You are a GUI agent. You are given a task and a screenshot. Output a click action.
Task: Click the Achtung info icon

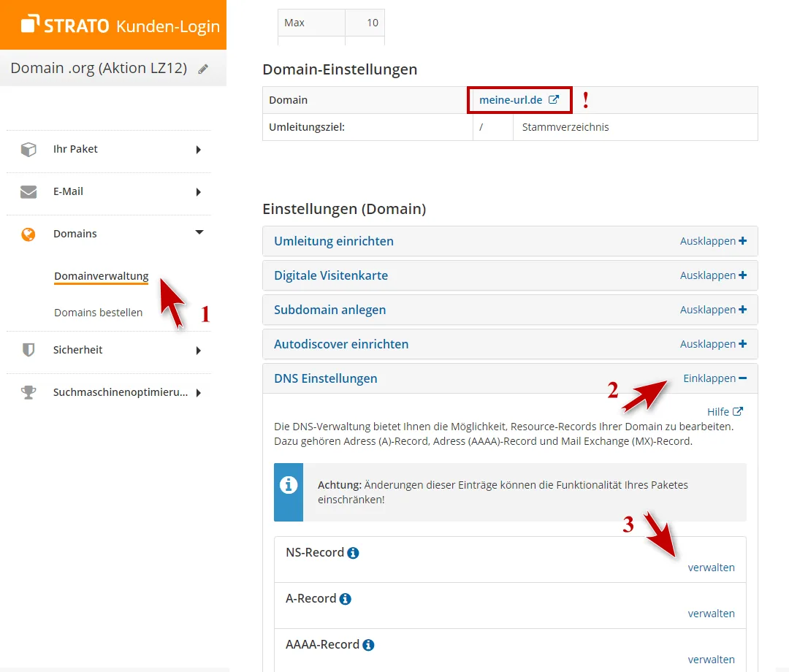(289, 485)
